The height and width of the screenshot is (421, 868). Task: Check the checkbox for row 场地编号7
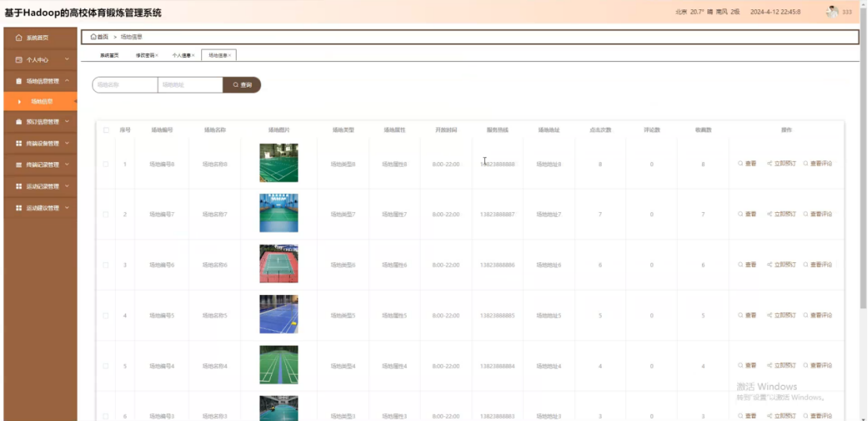[x=106, y=214]
